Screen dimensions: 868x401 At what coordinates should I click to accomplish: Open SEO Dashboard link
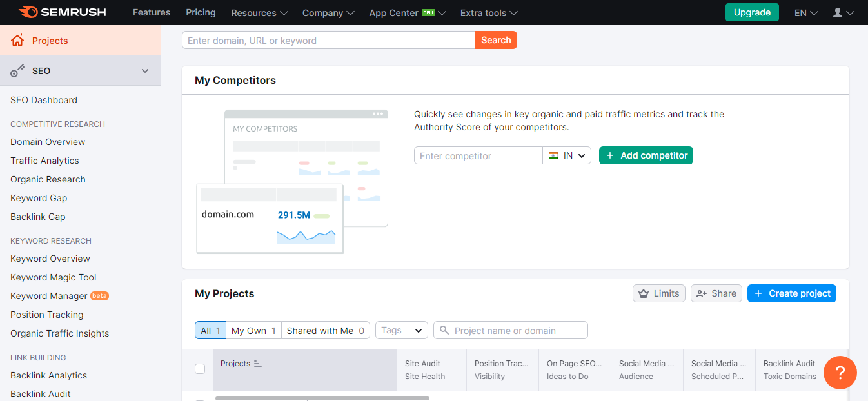pyautogui.click(x=44, y=100)
